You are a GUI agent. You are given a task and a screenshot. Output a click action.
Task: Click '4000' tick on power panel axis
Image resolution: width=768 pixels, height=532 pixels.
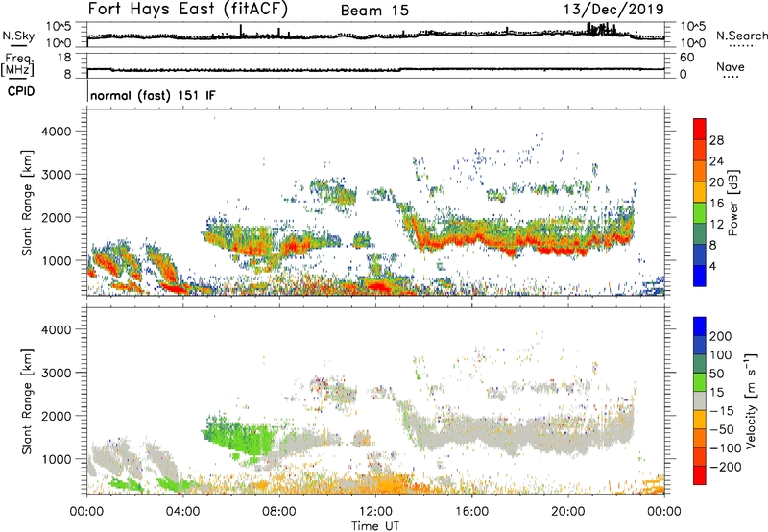57,132
